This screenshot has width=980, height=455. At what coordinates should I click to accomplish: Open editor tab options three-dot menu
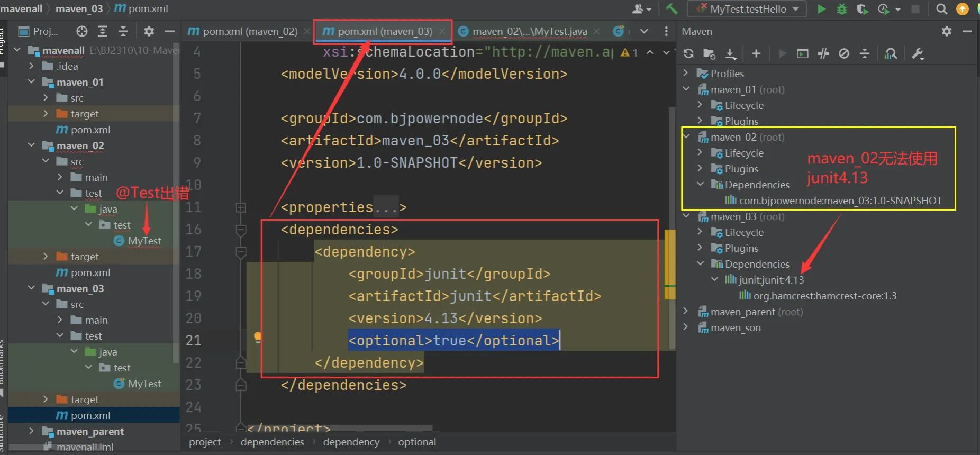tap(666, 31)
